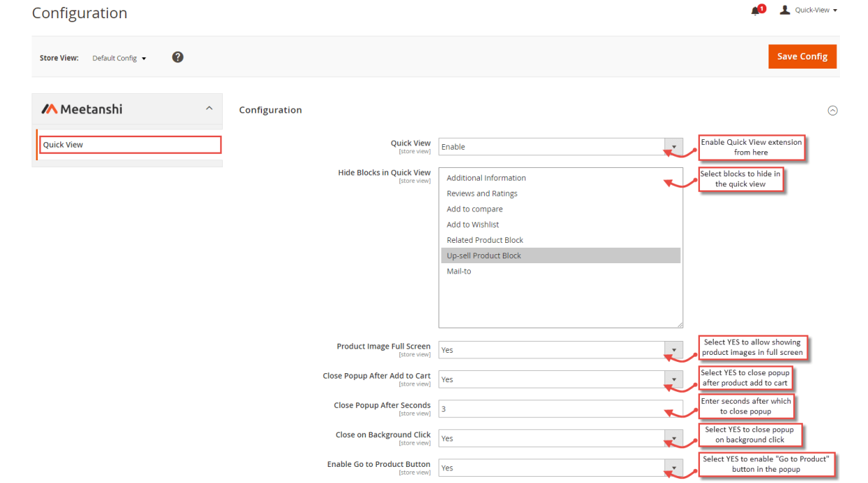Viewport: 868px width, 483px height.
Task: Click the help question mark icon
Action: click(177, 57)
